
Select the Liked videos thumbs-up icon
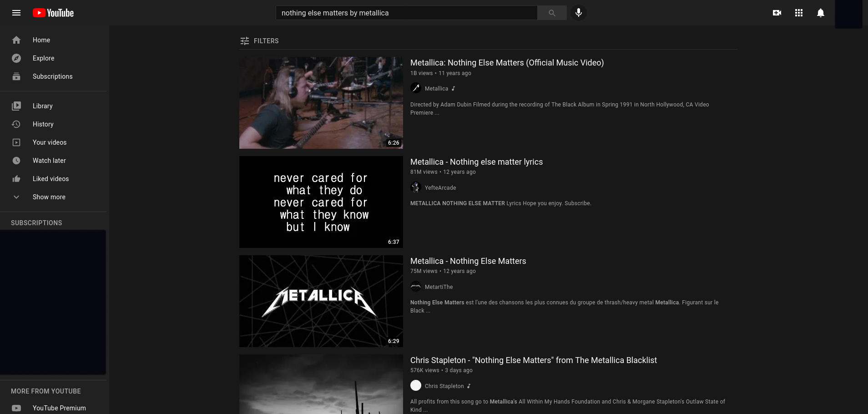tap(16, 178)
